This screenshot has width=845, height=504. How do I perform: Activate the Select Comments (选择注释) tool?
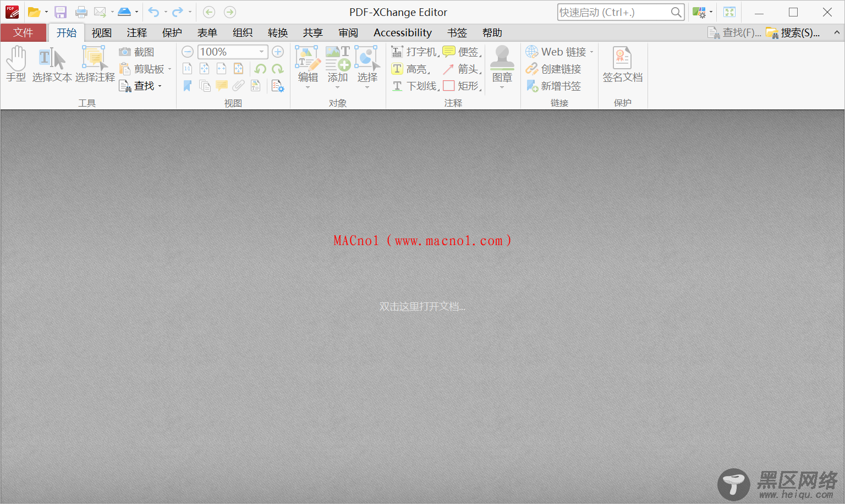pos(95,64)
